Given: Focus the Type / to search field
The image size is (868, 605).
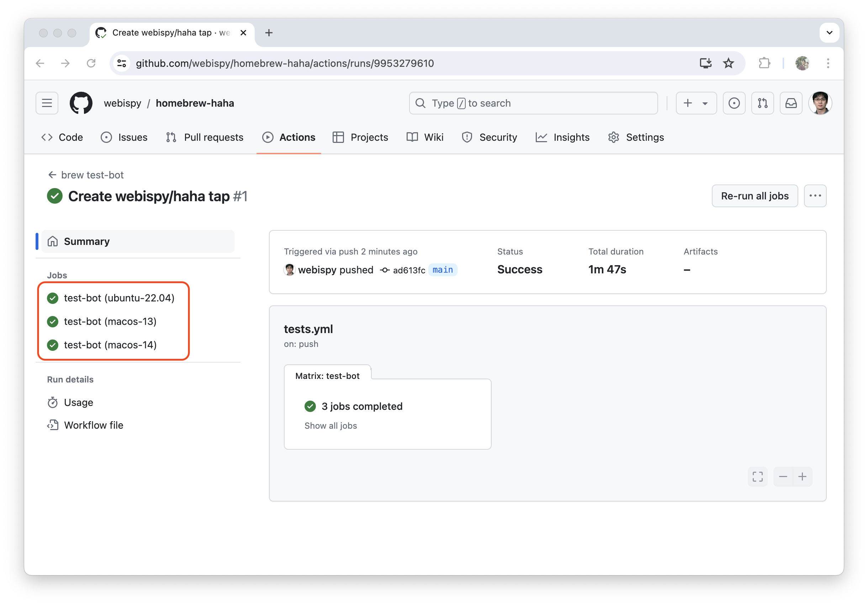Looking at the screenshot, I should click(533, 103).
